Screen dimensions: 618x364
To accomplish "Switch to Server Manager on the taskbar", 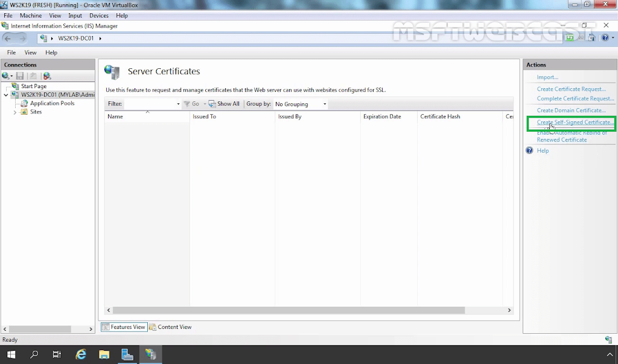I will click(x=127, y=354).
